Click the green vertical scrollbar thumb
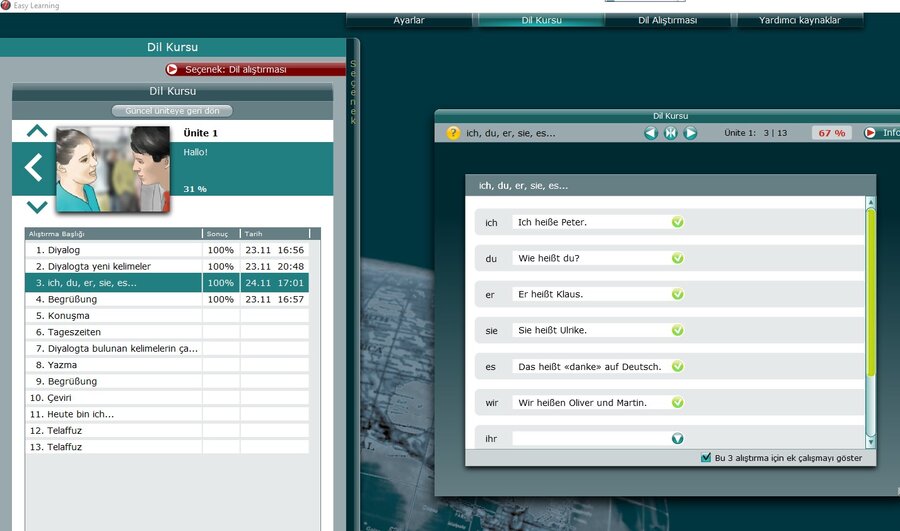This screenshot has width=900, height=531. coord(871,293)
